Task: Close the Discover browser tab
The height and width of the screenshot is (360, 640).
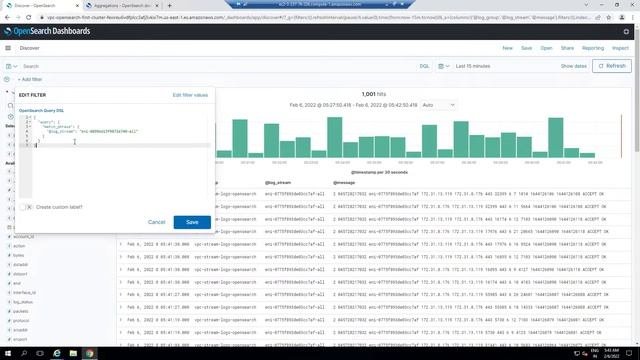Action: pos(77,6)
